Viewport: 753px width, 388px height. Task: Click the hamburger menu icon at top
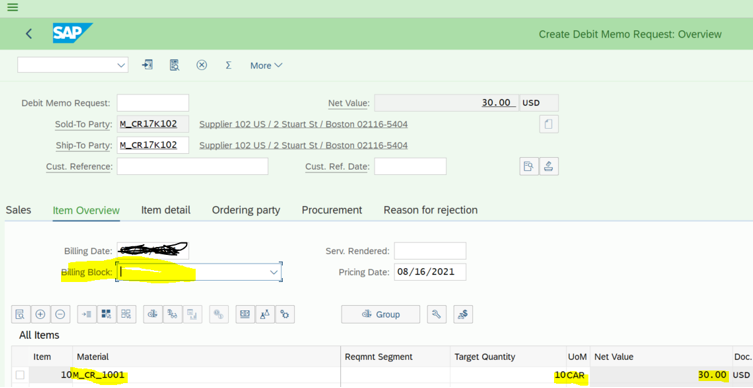click(x=13, y=7)
